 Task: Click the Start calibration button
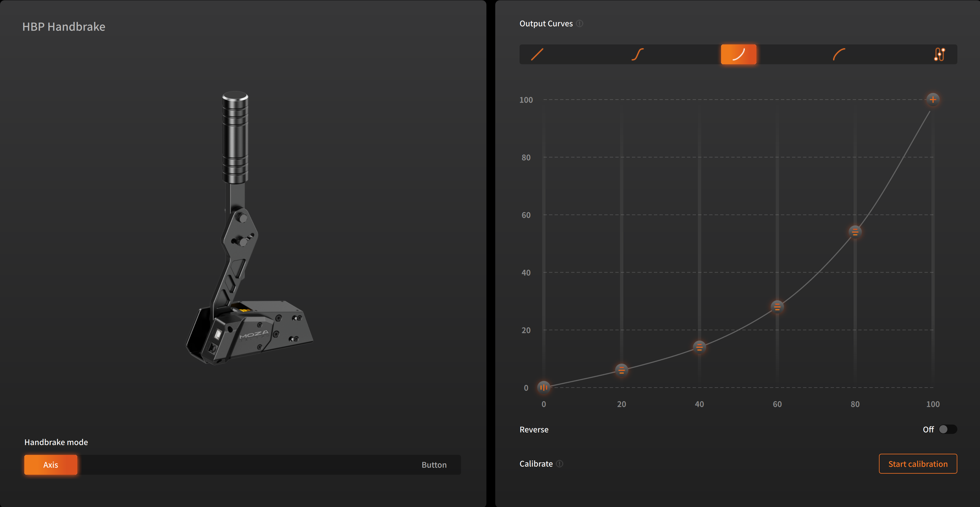pos(918,464)
